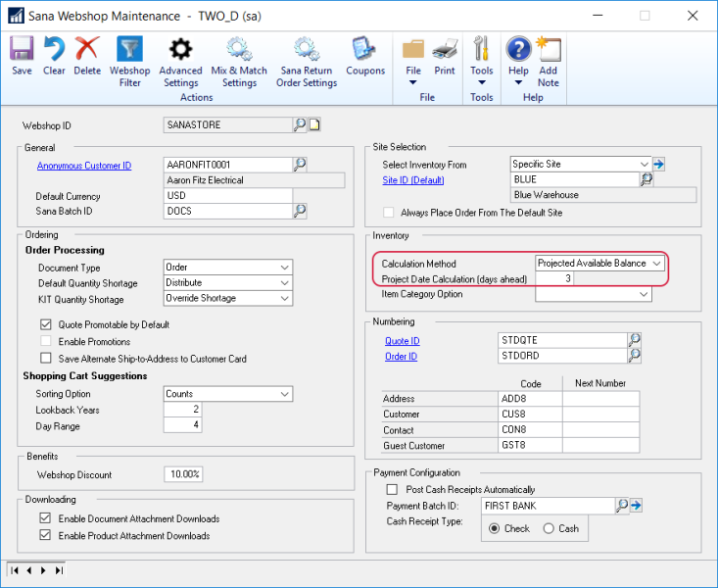Uncheck Enable Document Attachment Downloads
718x588 pixels.
pyautogui.click(x=45, y=518)
